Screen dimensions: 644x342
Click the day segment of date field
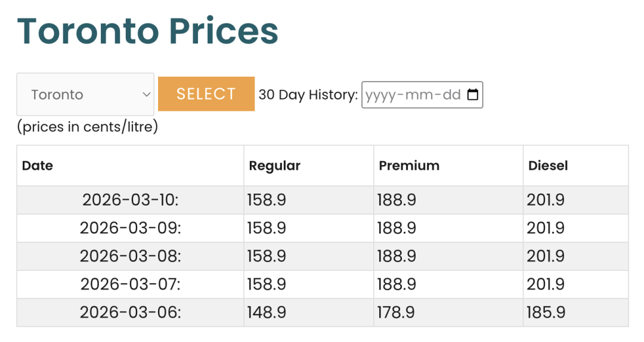(450, 95)
